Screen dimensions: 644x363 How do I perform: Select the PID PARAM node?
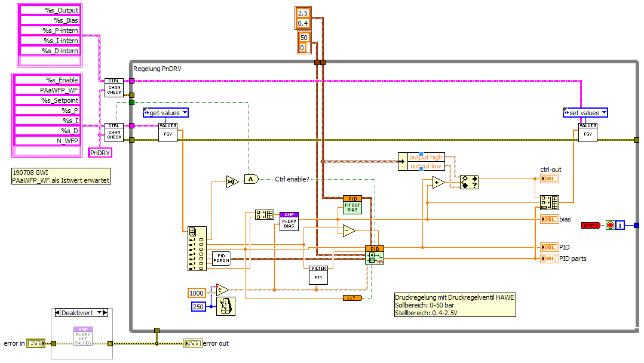(x=222, y=259)
